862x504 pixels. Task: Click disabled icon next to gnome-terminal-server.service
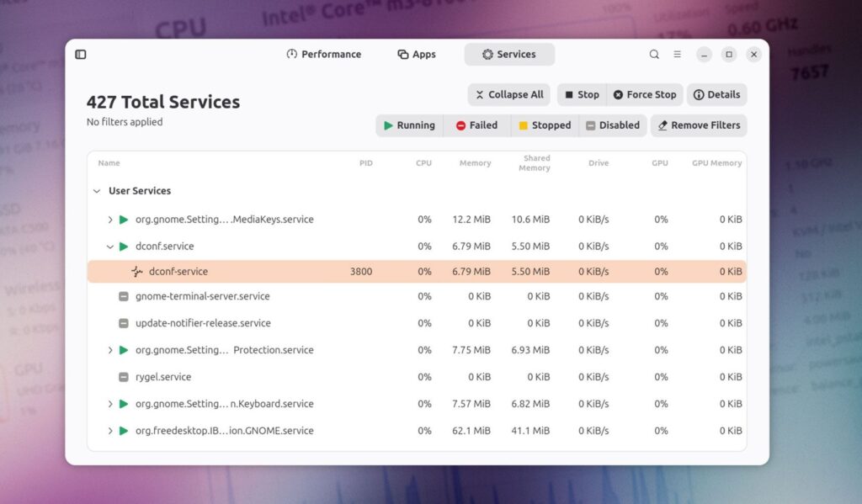tap(124, 296)
